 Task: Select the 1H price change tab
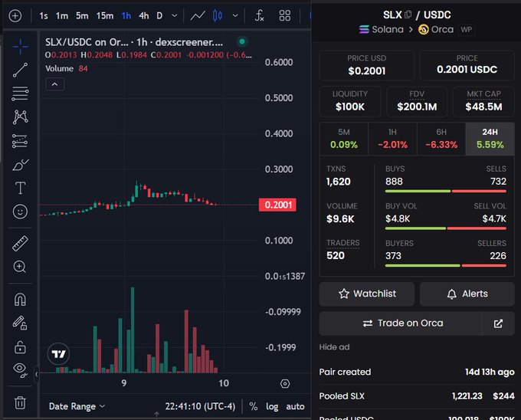392,139
